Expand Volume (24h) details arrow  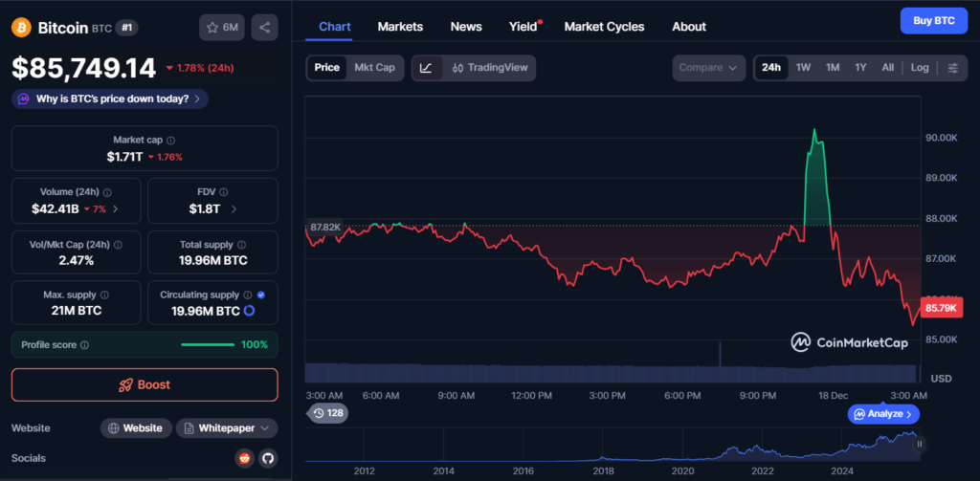point(116,208)
